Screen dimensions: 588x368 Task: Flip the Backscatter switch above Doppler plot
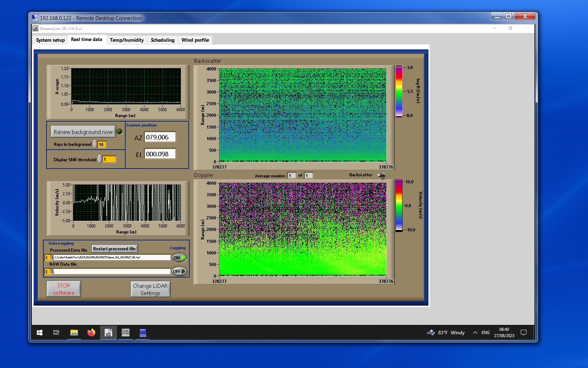click(x=381, y=175)
